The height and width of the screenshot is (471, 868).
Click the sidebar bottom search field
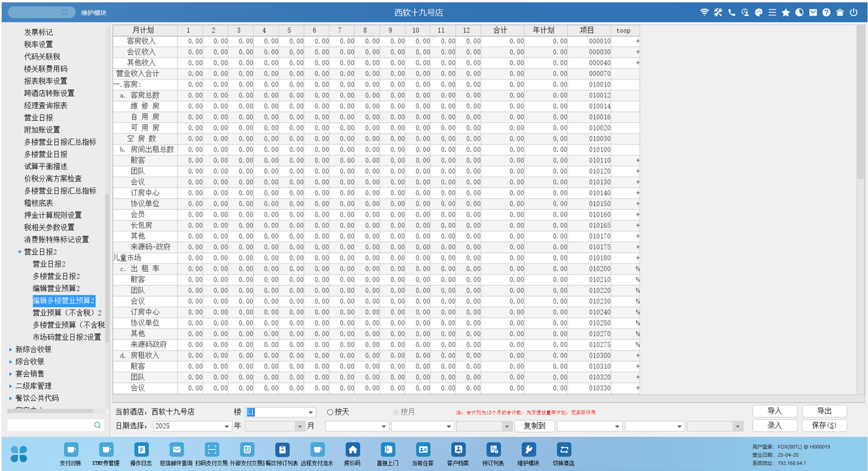55,425
